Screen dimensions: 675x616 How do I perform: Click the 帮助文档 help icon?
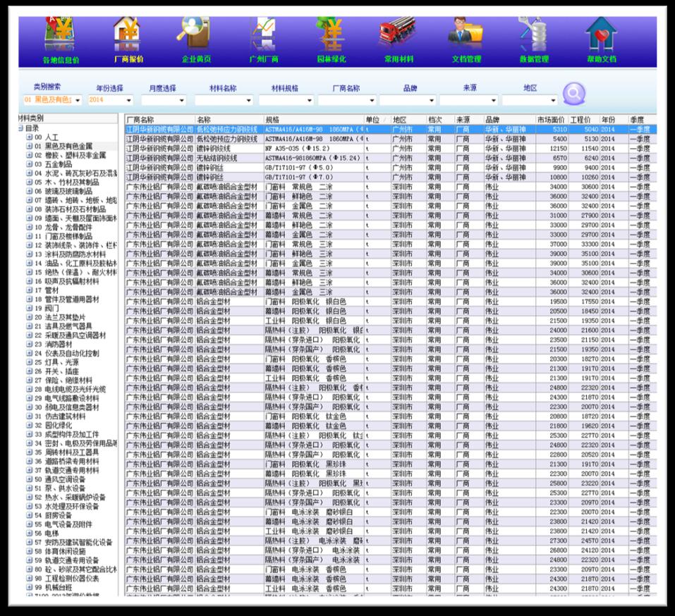click(601, 34)
